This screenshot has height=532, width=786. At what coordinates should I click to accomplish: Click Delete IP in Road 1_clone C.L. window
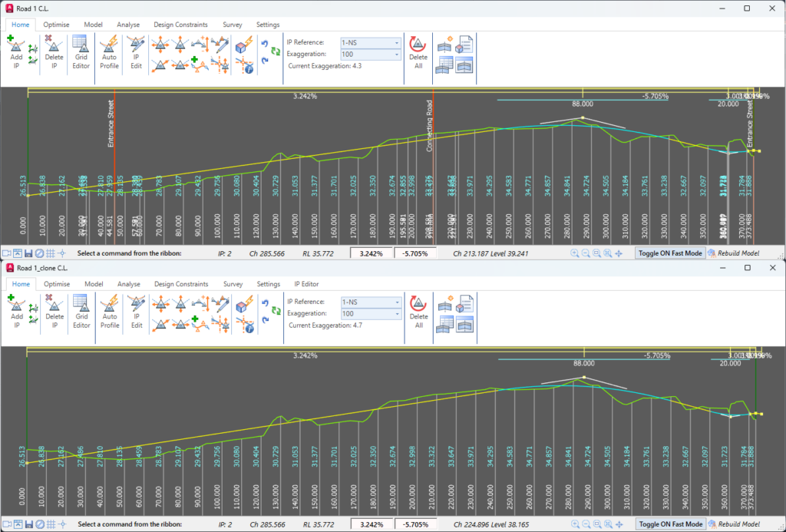[x=54, y=312]
